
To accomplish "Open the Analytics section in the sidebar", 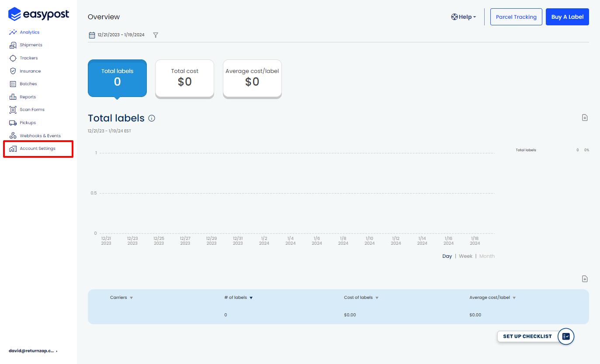I will coord(30,31).
